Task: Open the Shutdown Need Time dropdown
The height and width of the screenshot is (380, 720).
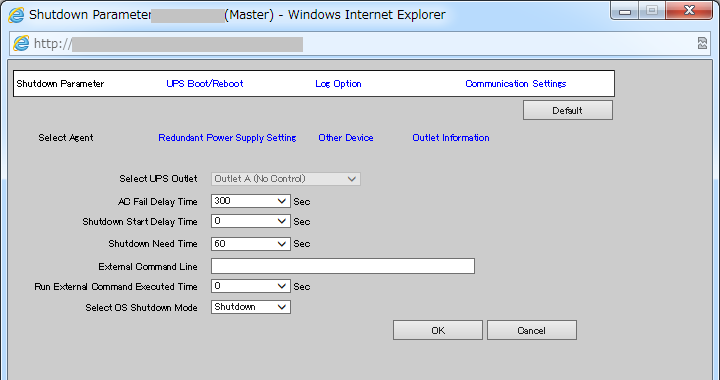Action: tap(251, 244)
